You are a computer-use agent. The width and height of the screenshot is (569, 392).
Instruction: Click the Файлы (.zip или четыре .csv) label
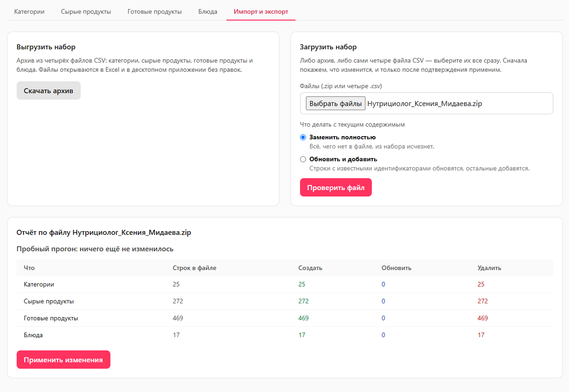tap(341, 86)
